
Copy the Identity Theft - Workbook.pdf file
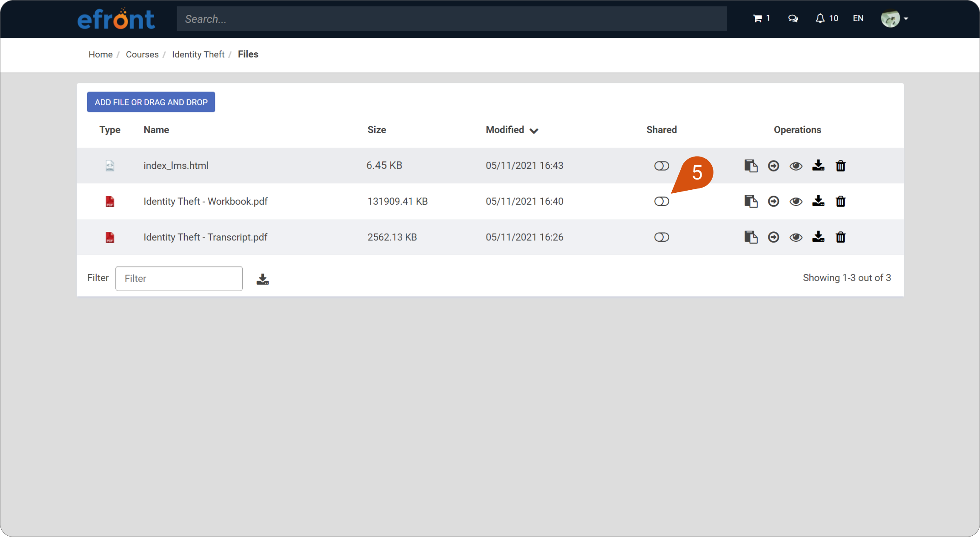(751, 201)
